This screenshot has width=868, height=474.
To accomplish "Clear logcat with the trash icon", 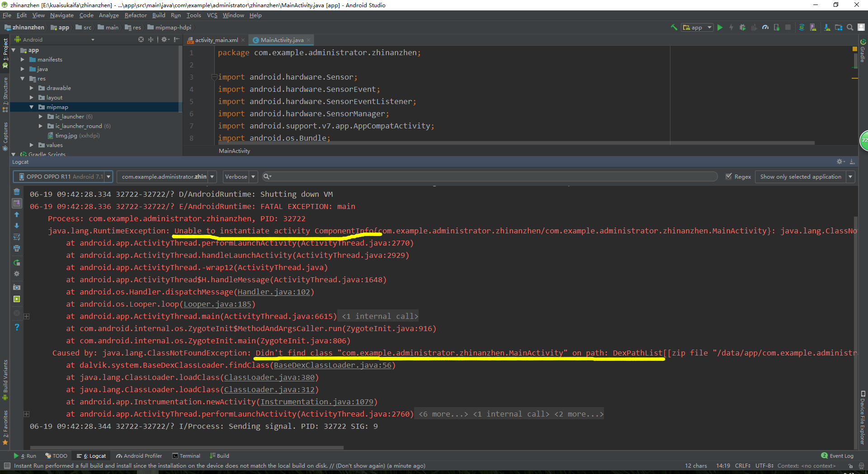I will 17,192.
